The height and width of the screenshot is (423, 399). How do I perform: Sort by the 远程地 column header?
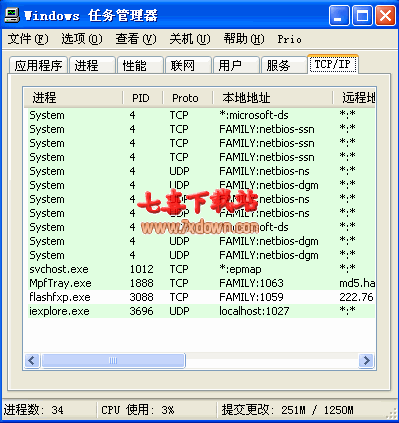[x=354, y=98]
